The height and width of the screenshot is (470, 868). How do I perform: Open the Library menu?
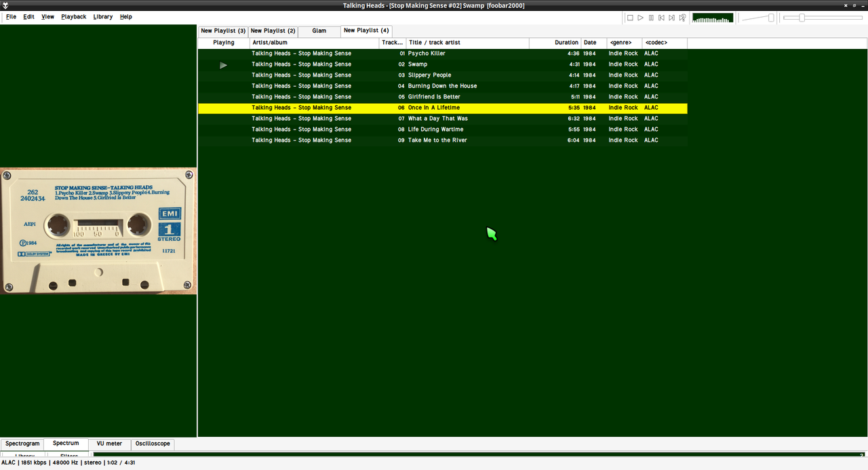(x=103, y=17)
